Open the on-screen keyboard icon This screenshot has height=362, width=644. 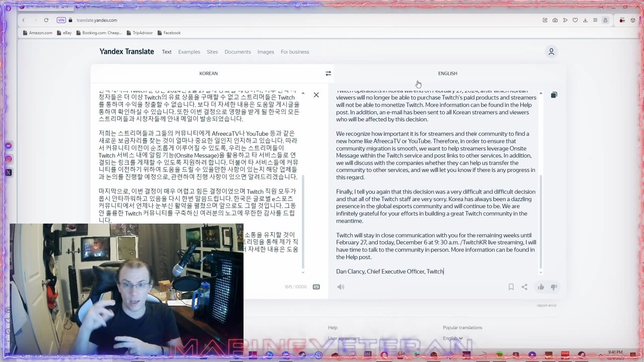[316, 287]
